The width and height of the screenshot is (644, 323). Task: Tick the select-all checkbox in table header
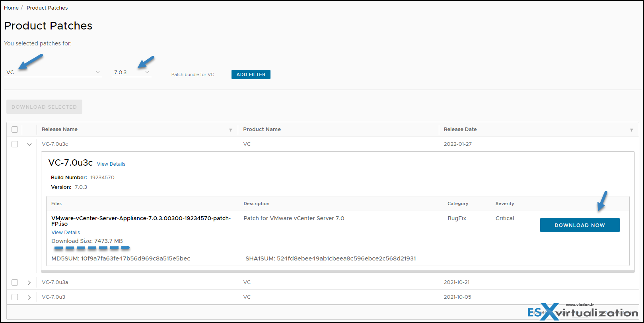click(15, 129)
